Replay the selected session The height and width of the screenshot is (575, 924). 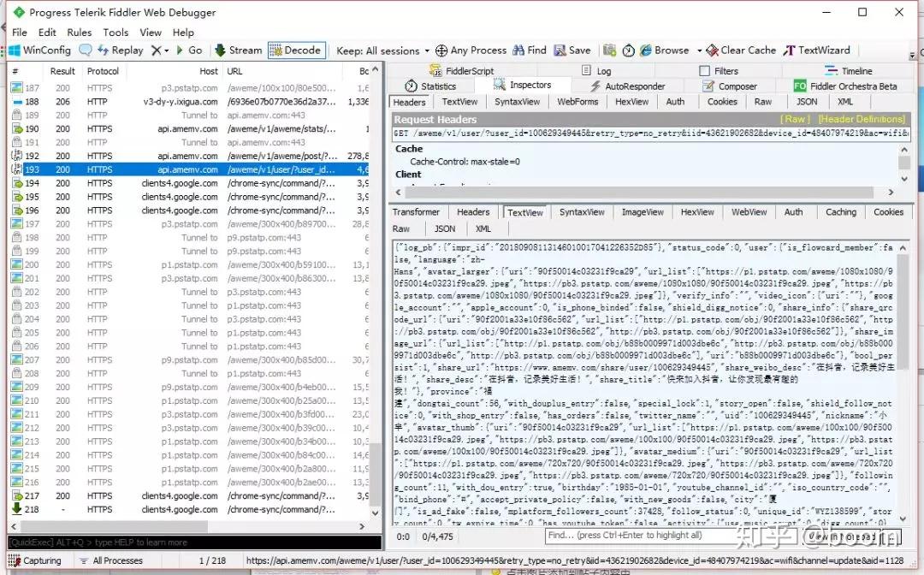point(121,50)
